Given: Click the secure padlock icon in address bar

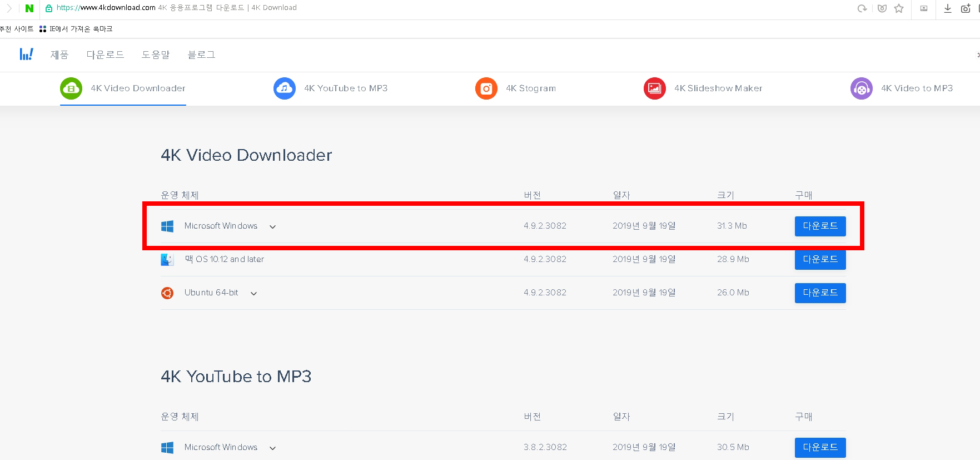Looking at the screenshot, I should tap(49, 8).
